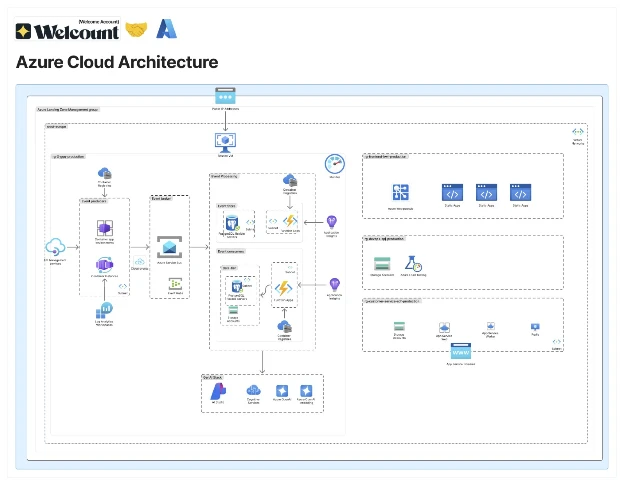624x485 pixels.
Task: Select Azure Landing Zone Management group label
Action: (68, 109)
